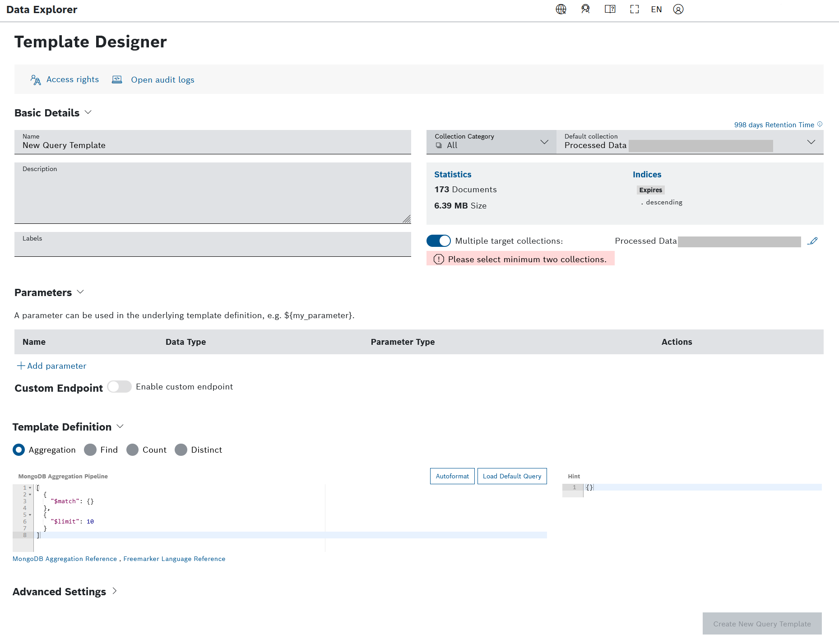Open the support agent icon

585,9
